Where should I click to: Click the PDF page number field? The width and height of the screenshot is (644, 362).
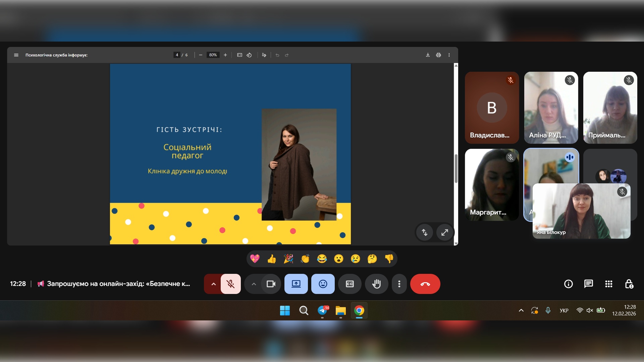pos(177,55)
